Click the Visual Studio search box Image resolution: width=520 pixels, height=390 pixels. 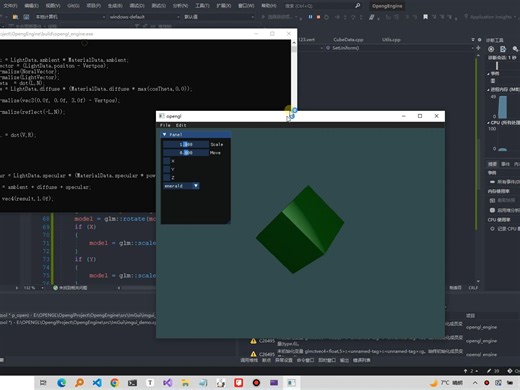tap(323, 6)
